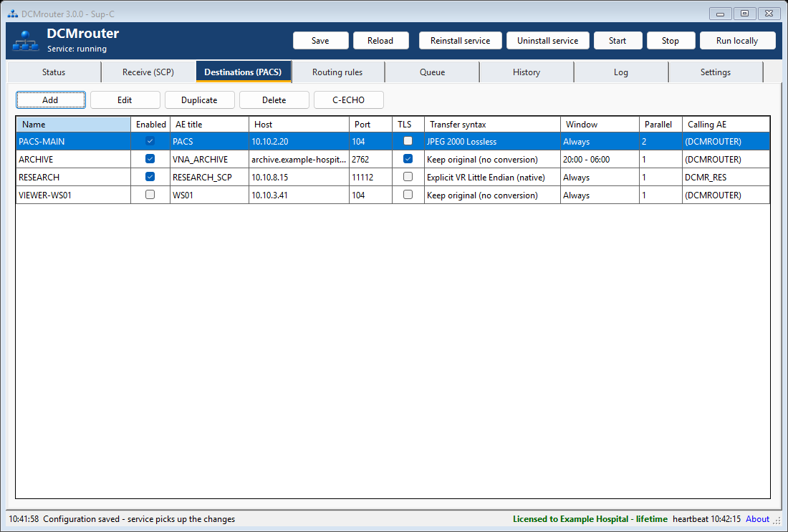Add a new destination
Screen dimensions: 788x532
coord(50,100)
